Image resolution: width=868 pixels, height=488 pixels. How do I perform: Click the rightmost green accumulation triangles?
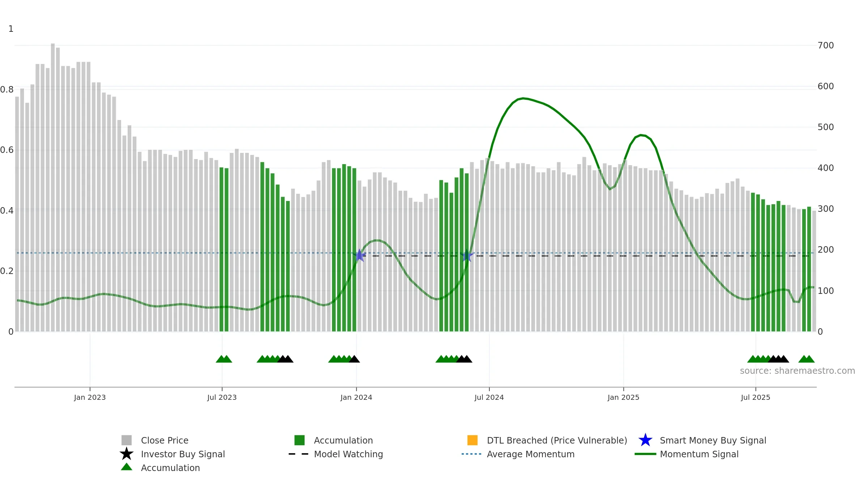(807, 359)
